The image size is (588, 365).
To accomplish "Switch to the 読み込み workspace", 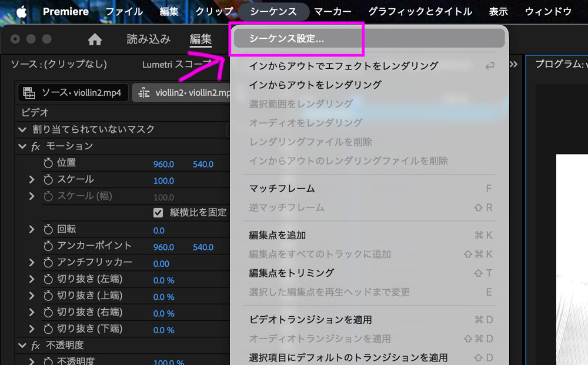I will tap(149, 39).
